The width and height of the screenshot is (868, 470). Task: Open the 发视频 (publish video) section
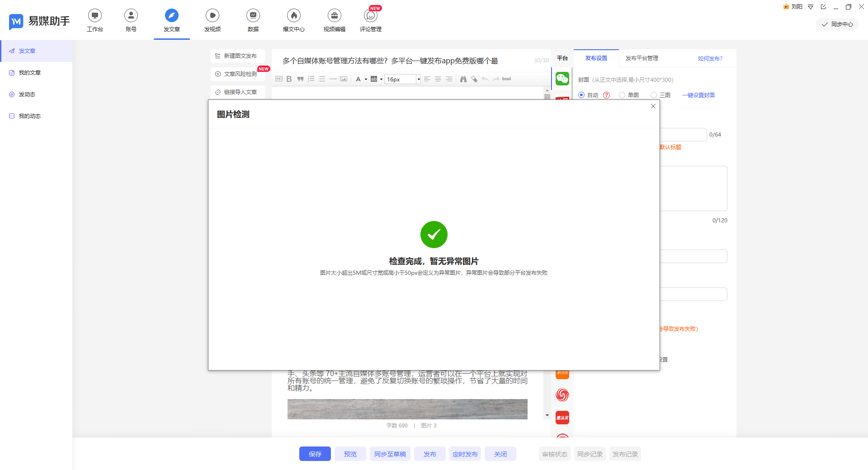pos(212,20)
